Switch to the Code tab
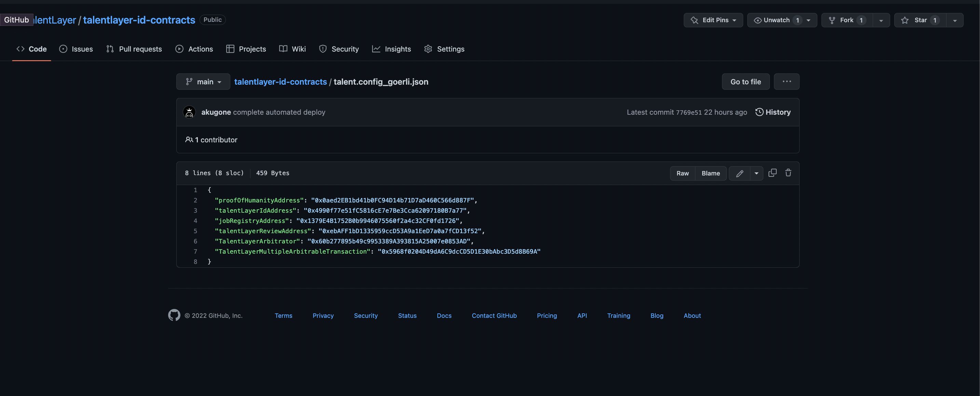This screenshot has height=396, width=980. click(x=31, y=49)
